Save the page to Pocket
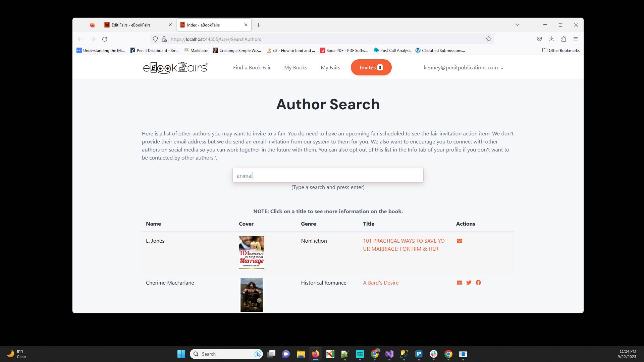This screenshot has width=644, height=362. (x=539, y=39)
